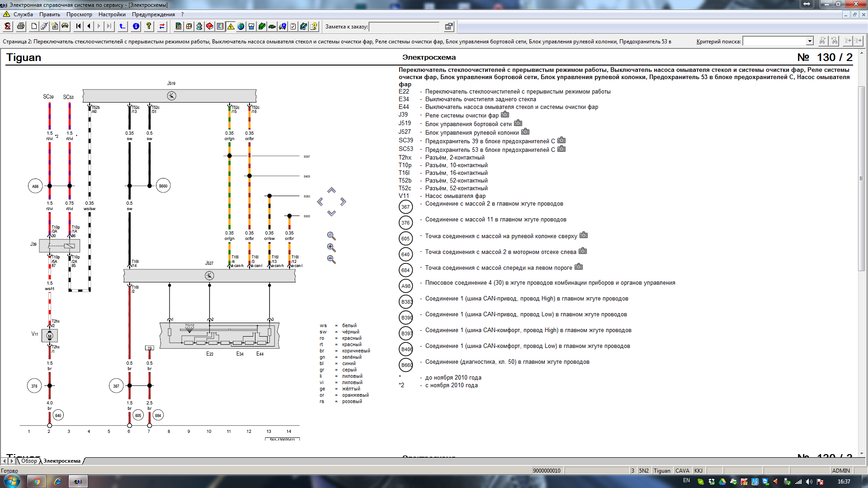
Task: Select the Электросхема tab at the bottom
Action: pos(62,461)
